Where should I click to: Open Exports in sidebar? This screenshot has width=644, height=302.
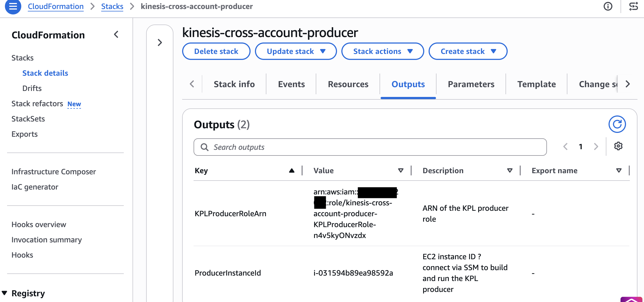coord(25,134)
